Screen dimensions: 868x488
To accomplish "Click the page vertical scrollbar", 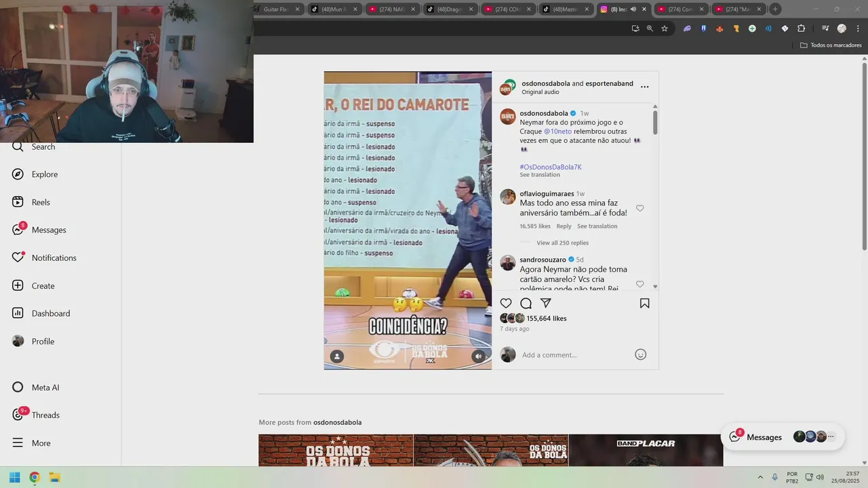I will coord(865,155).
